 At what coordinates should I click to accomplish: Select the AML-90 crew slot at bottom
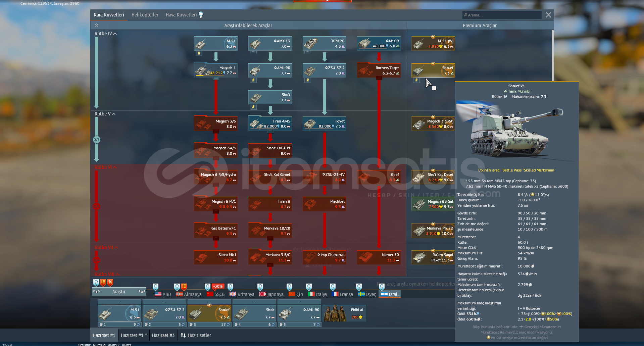pos(299,313)
